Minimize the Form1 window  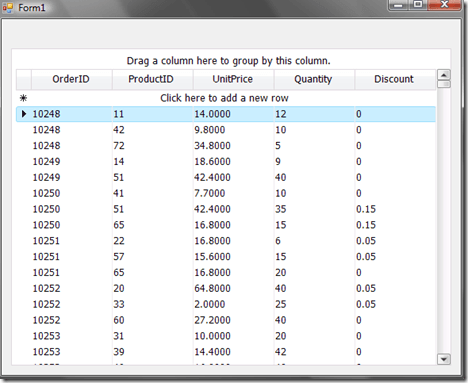click(399, 4)
